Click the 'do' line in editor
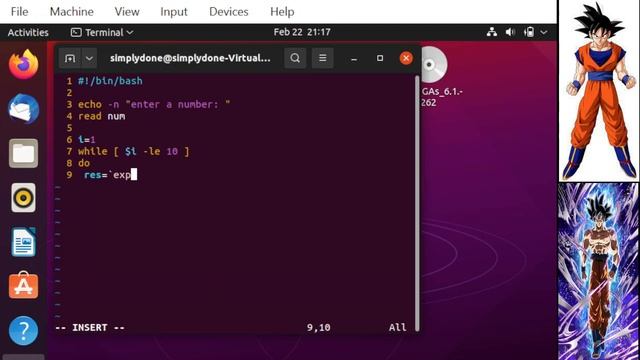 point(84,163)
